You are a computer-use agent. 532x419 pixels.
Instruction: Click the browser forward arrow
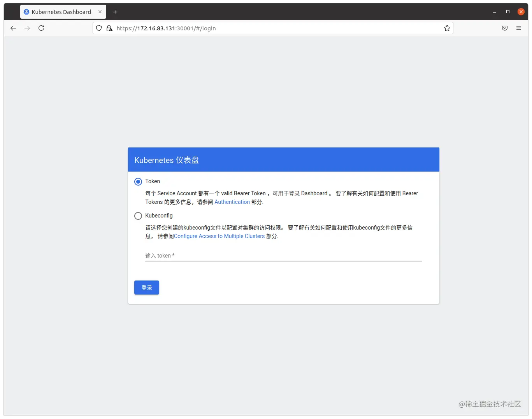click(27, 28)
